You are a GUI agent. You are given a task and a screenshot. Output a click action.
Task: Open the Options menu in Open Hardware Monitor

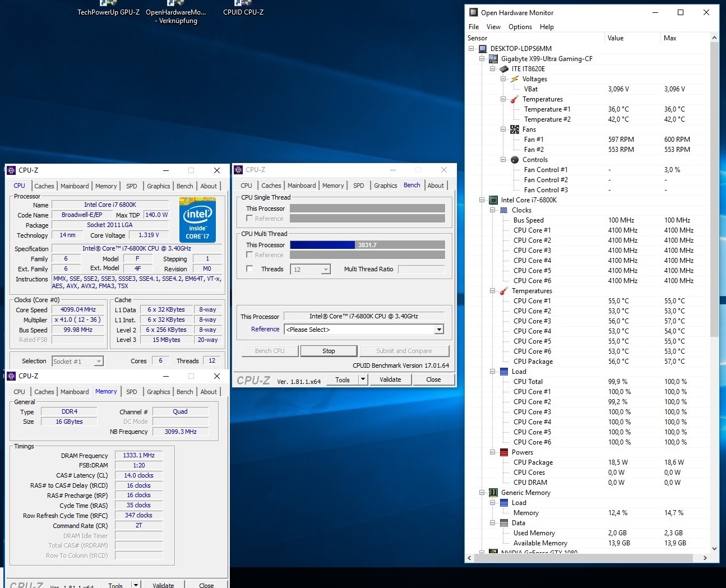[520, 27]
